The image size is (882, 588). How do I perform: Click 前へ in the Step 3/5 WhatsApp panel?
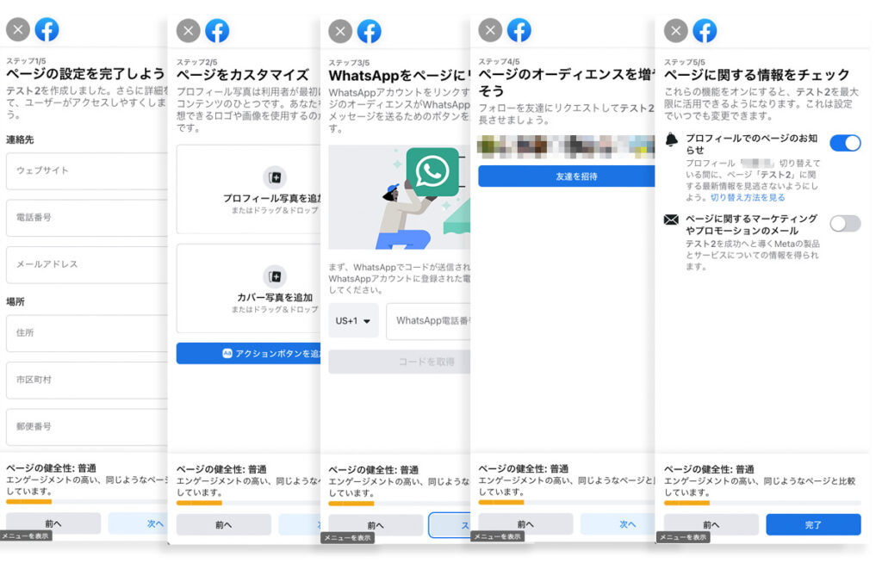click(x=376, y=526)
